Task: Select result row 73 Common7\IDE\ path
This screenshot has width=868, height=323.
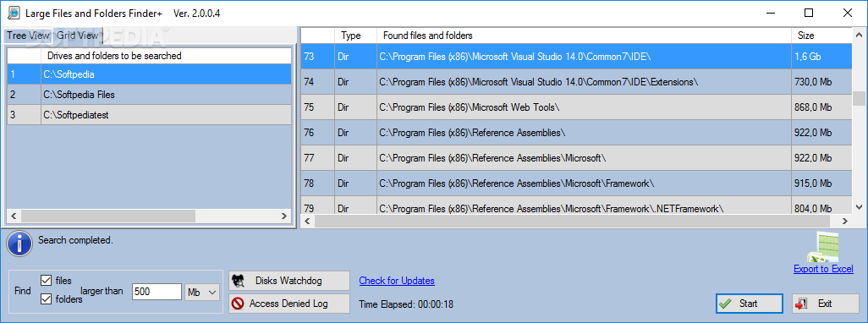Action: [584, 57]
